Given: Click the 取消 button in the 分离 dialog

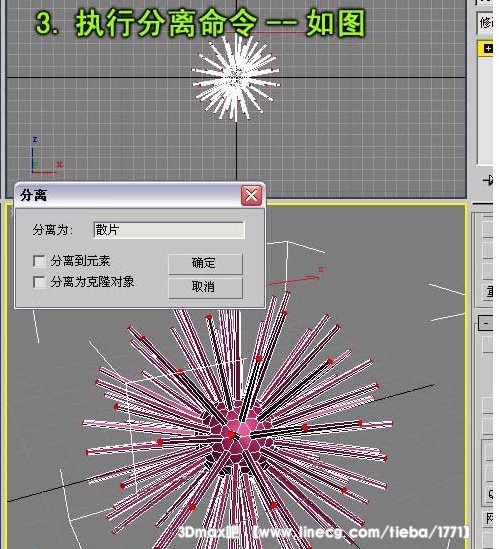Looking at the screenshot, I should pyautogui.click(x=205, y=287).
